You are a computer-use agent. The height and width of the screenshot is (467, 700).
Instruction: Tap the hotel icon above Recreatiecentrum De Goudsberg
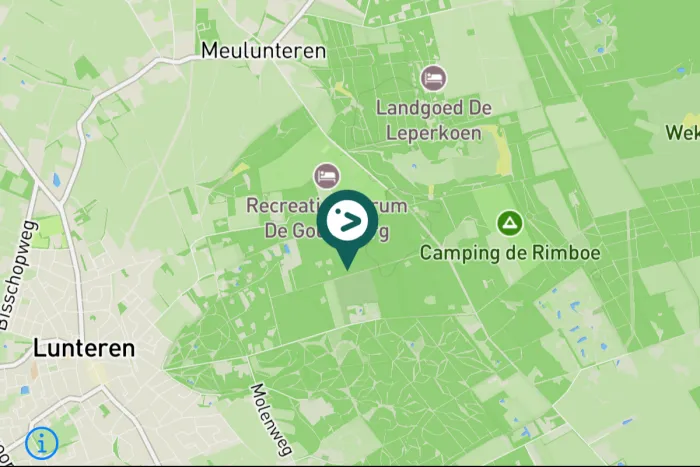(x=326, y=176)
